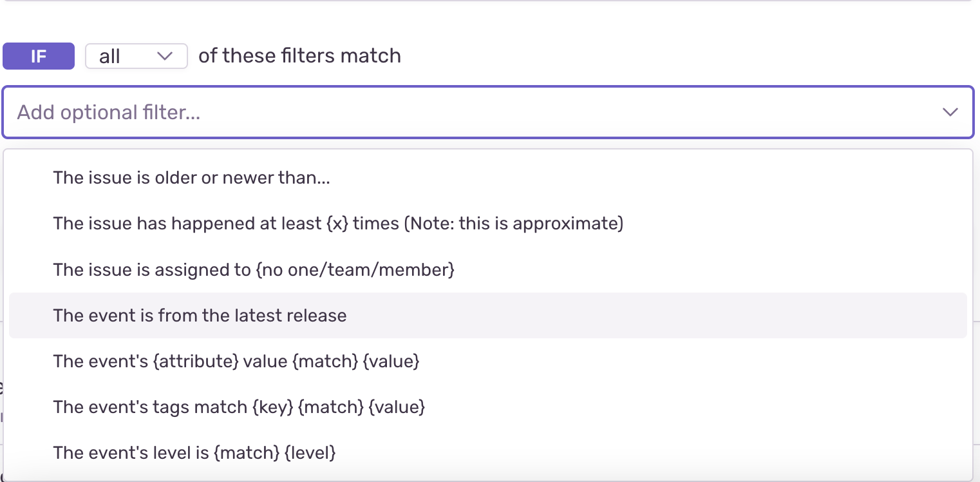Collapse the "Add optional filter..." dropdown list

pos(950,112)
